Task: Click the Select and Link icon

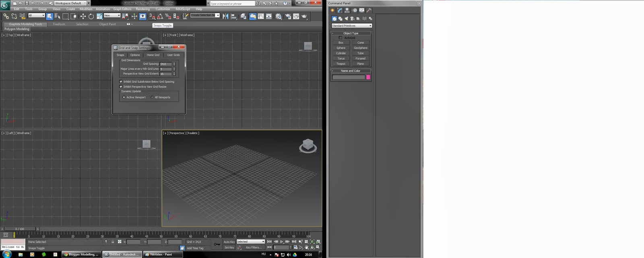Action: tap(6, 16)
